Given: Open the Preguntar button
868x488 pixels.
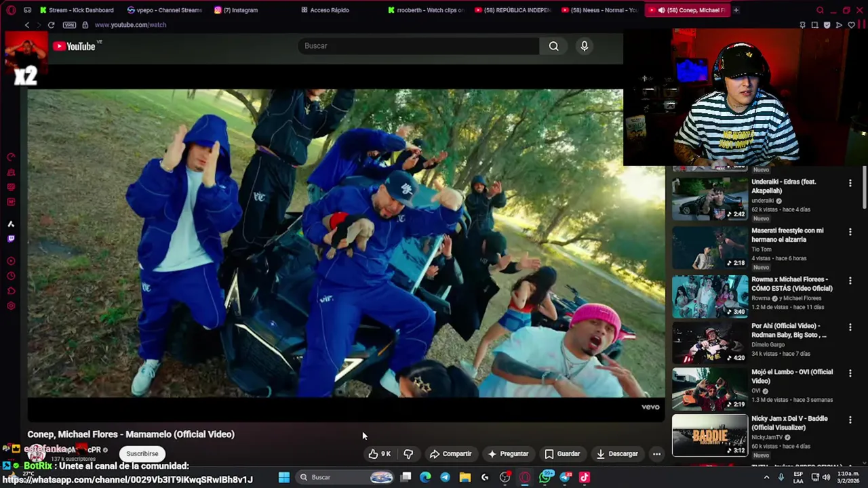Looking at the screenshot, I should pyautogui.click(x=508, y=454).
